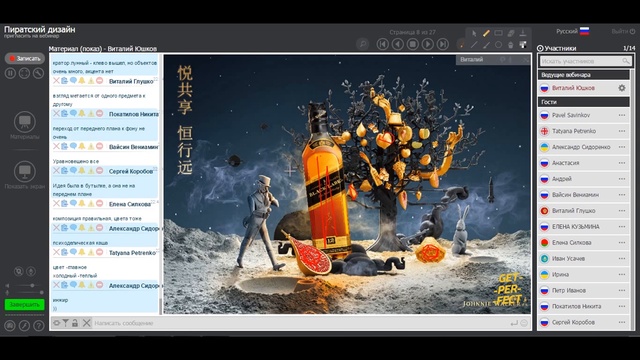Clear chat with X icon near message field
The width and height of the screenshot is (640, 360).
point(87,323)
